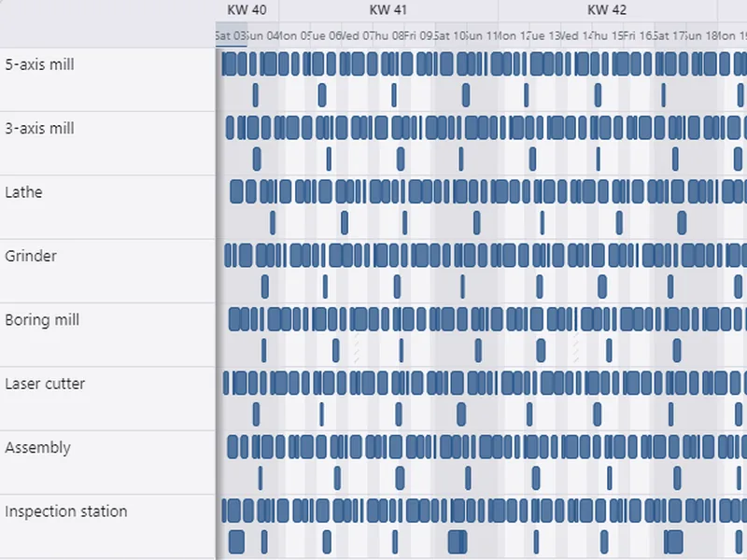Click the Wed 07 day header
The width and height of the screenshot is (747, 560).
click(358, 35)
